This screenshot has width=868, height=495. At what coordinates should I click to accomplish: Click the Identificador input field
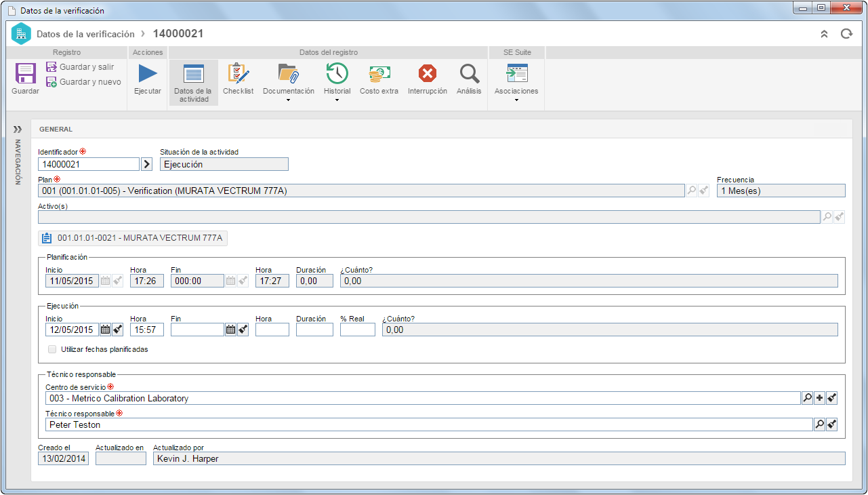point(89,164)
